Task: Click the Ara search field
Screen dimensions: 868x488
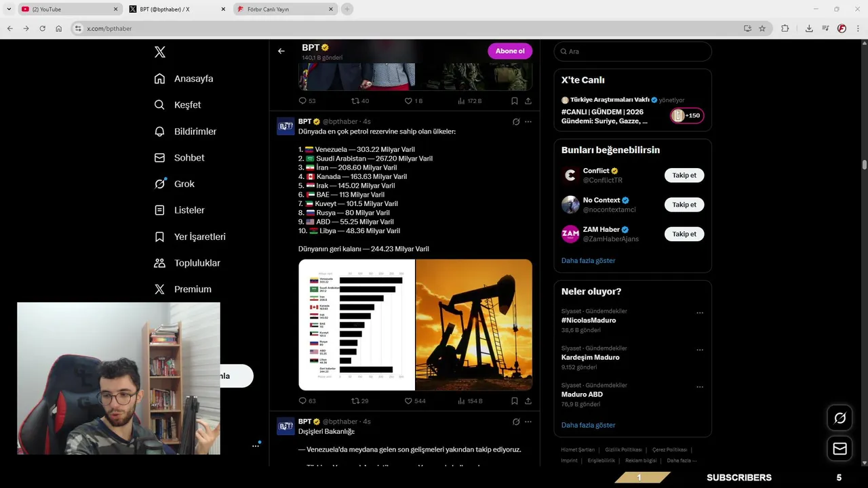Action: pyautogui.click(x=633, y=52)
